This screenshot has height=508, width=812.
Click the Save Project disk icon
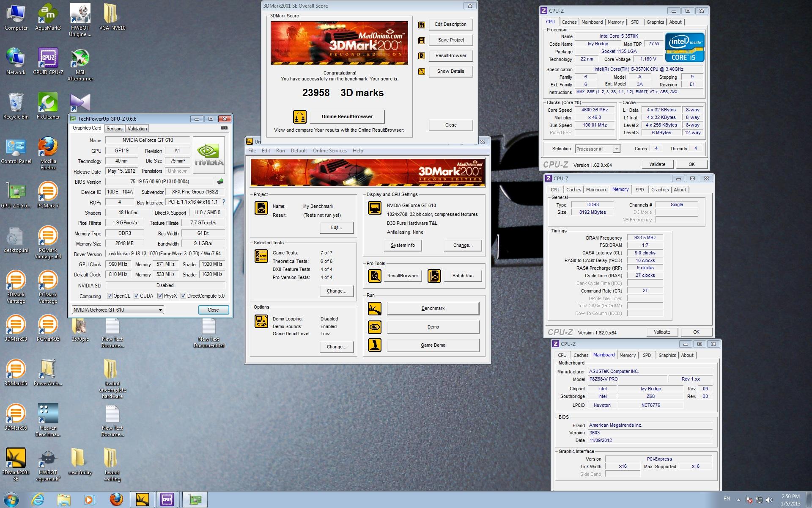(x=422, y=40)
